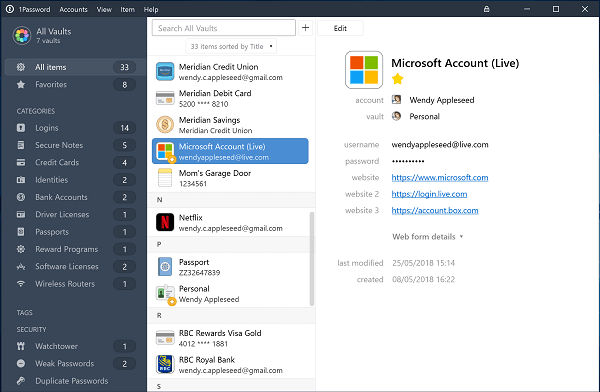Open the All Vaults switcher
Screen dimensions: 600x392
54,35
